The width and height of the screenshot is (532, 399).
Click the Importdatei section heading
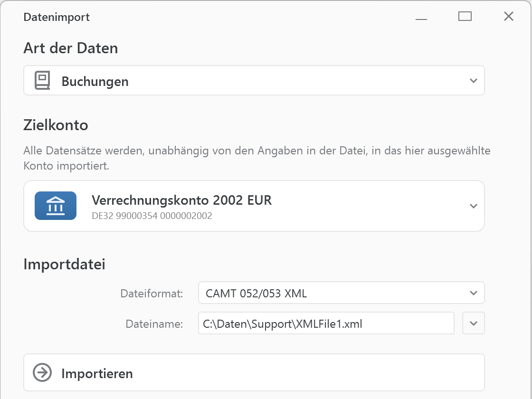point(64,265)
